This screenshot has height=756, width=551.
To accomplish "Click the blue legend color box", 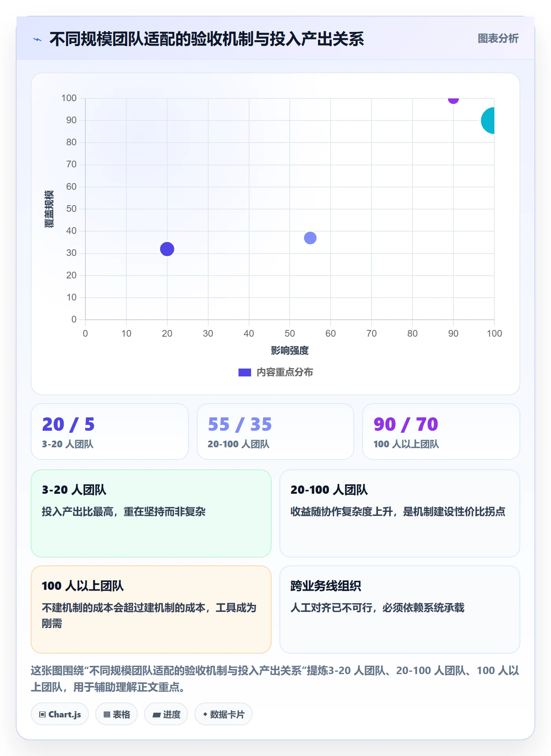I will point(244,372).
